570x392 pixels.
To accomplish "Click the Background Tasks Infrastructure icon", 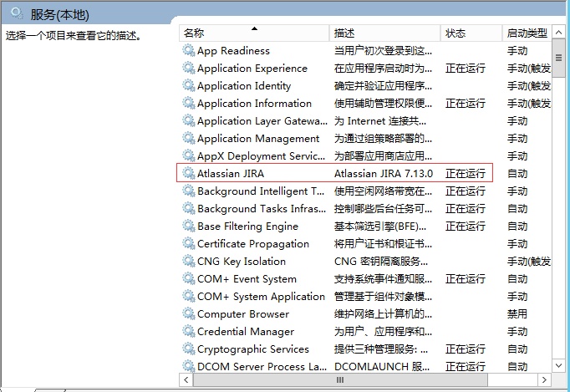I will pos(189,209).
